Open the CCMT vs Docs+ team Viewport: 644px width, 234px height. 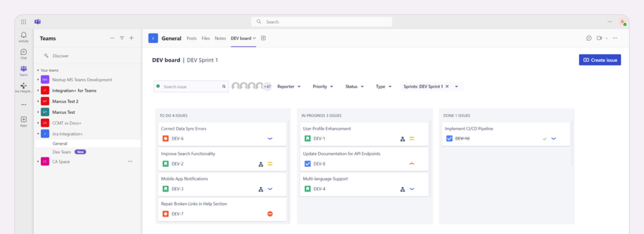click(66, 123)
